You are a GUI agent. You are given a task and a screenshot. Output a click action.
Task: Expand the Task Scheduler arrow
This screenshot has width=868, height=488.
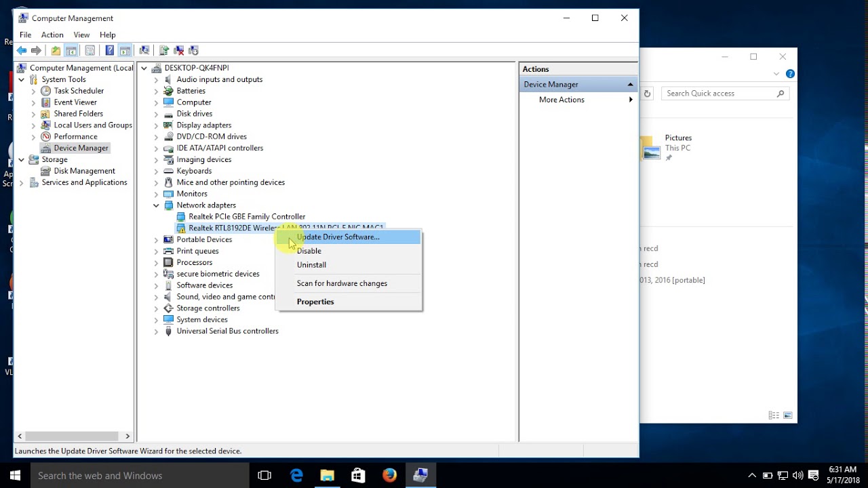[x=34, y=91]
